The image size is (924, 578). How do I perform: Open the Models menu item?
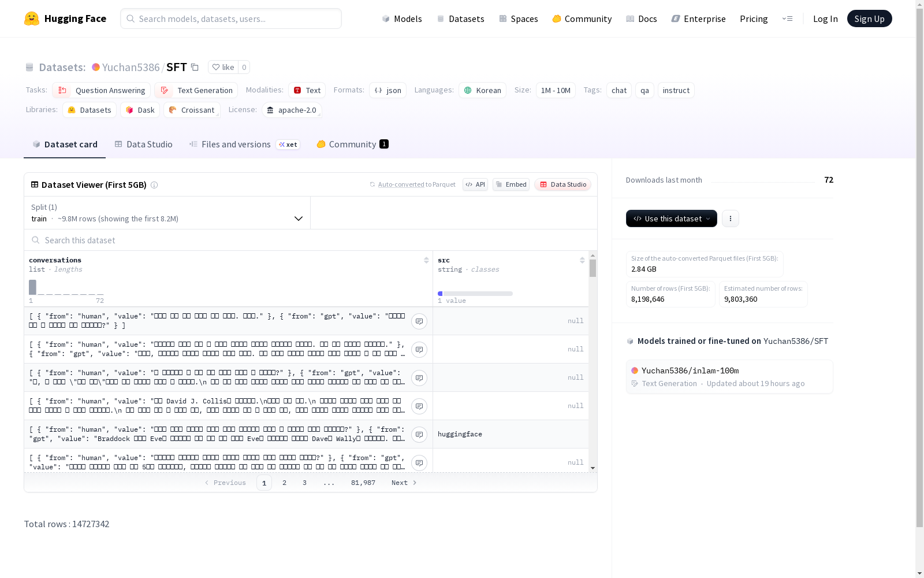[x=402, y=18]
